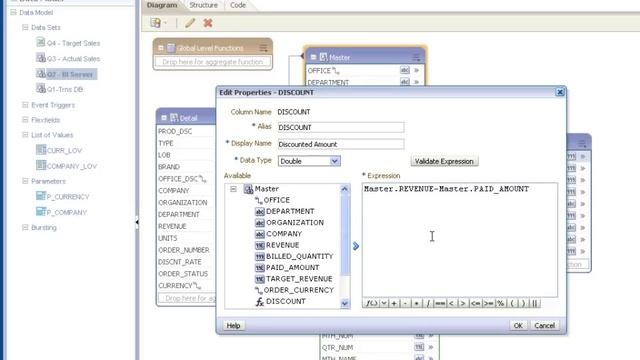The height and width of the screenshot is (360, 640).
Task: Select TARGET_REVENUE in the Available list
Action: [x=299, y=279]
